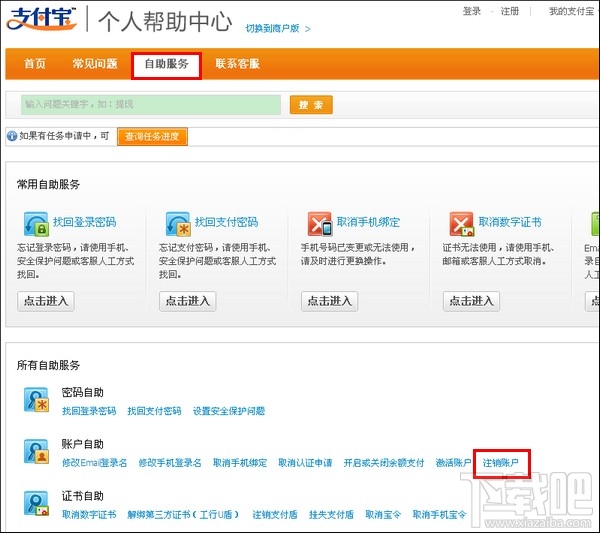Image resolution: width=600 pixels, height=533 pixels.
Task: Open the 常见问题 tab
Action: [x=94, y=64]
